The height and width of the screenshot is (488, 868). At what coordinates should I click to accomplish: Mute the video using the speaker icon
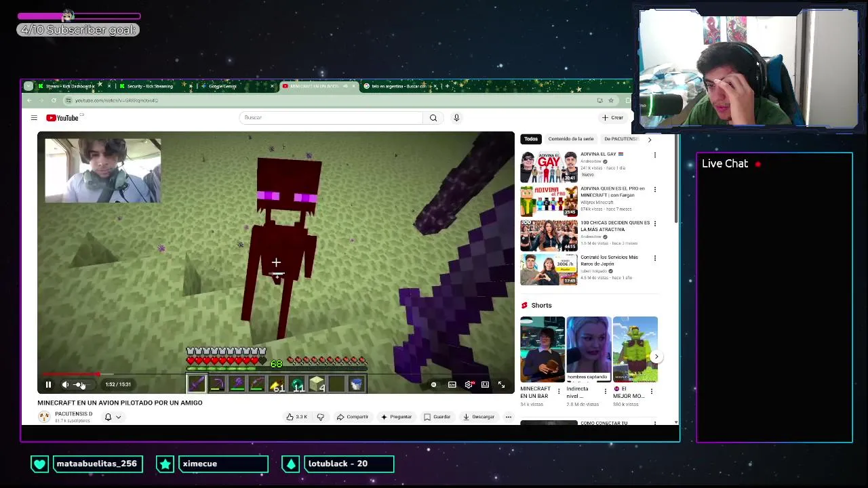tap(65, 384)
